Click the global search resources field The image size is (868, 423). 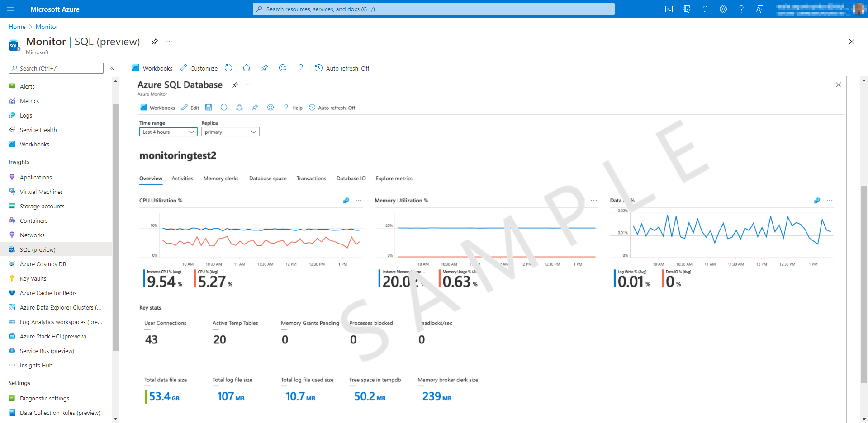pos(434,9)
